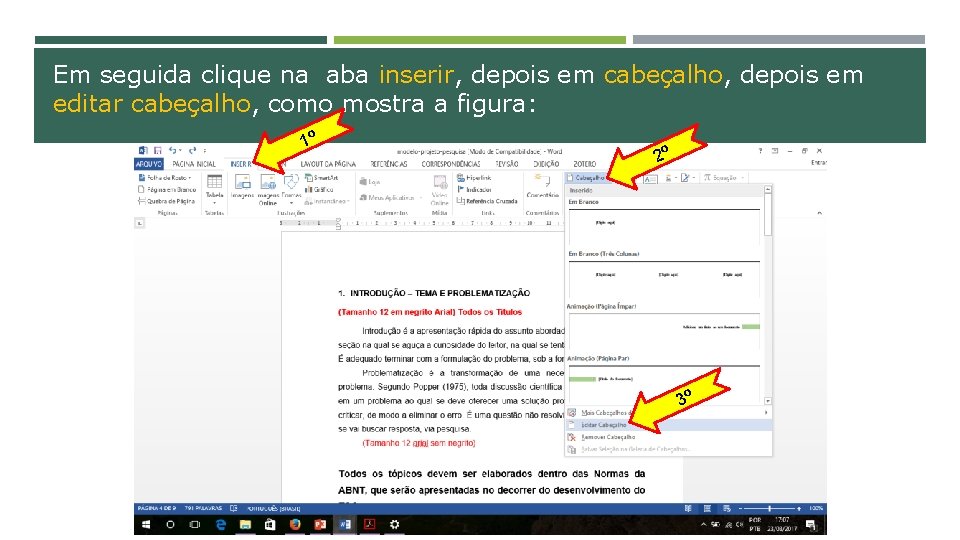Screen dimensions: 960x540
Task: Expand Meus Aplicativos dropdown
Action: click(391, 198)
